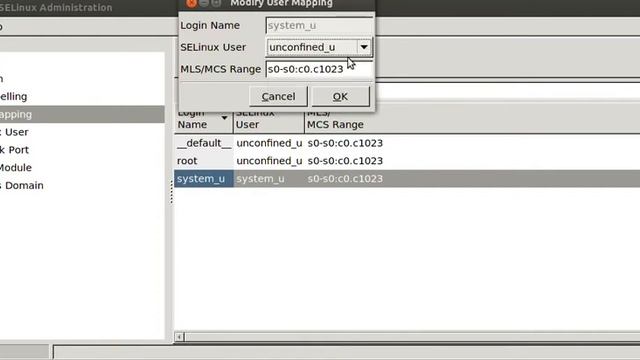Image resolution: width=640 pixels, height=360 pixels.
Task: Confirm the dialog with OK button
Action: click(340, 96)
